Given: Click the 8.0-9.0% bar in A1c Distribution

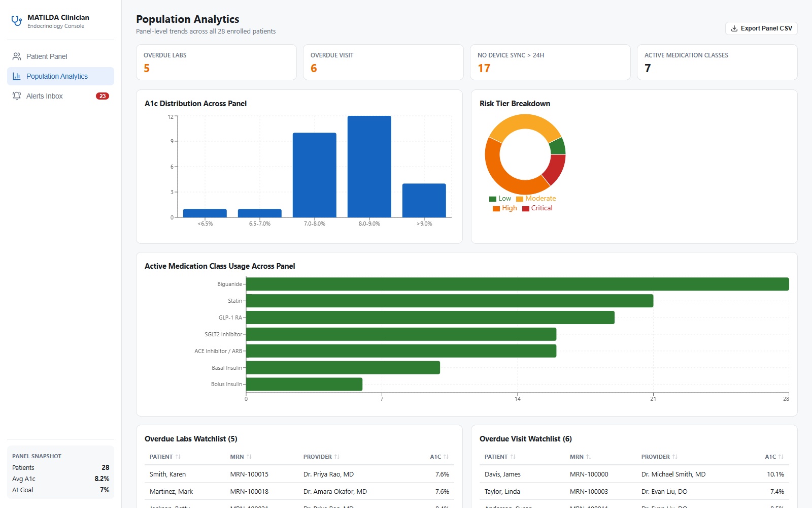Looking at the screenshot, I should pyautogui.click(x=369, y=167).
